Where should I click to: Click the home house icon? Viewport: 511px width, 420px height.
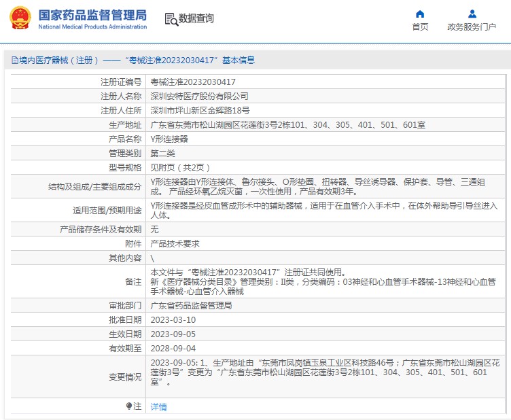(x=420, y=14)
